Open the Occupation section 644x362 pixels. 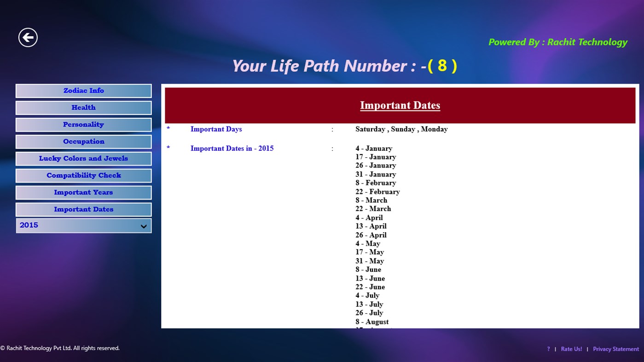(x=83, y=141)
